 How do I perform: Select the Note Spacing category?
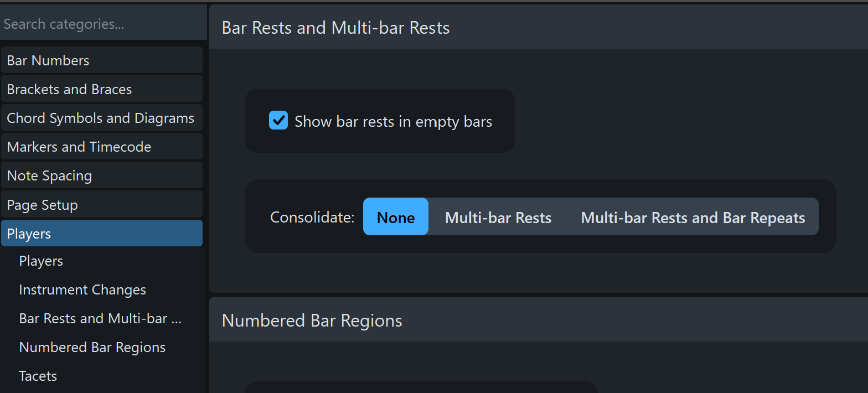[x=102, y=175]
